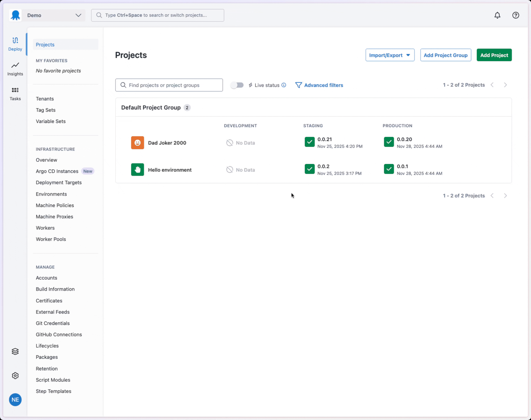Click the help question mark icon

[x=515, y=15]
